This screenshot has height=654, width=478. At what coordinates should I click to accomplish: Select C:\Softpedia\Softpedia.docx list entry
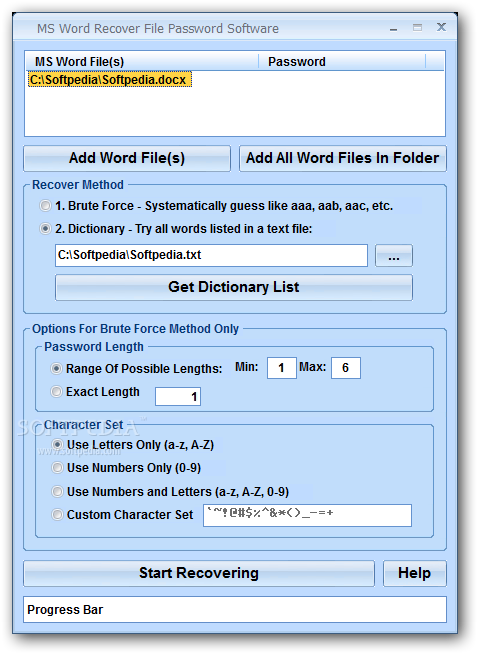tap(110, 80)
